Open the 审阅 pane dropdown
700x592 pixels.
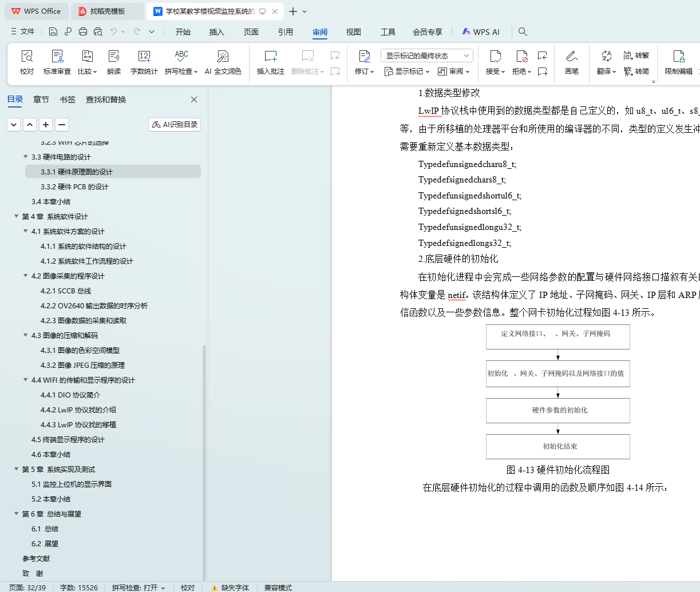tap(454, 71)
